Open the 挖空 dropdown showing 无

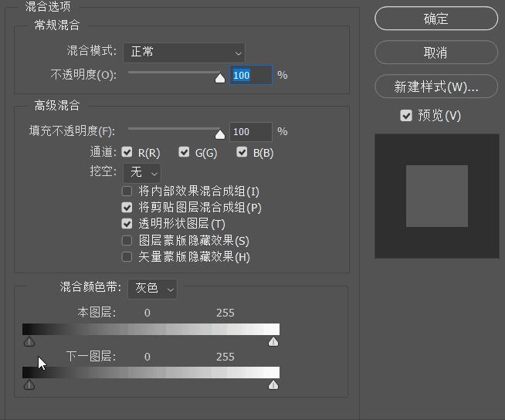(142, 173)
